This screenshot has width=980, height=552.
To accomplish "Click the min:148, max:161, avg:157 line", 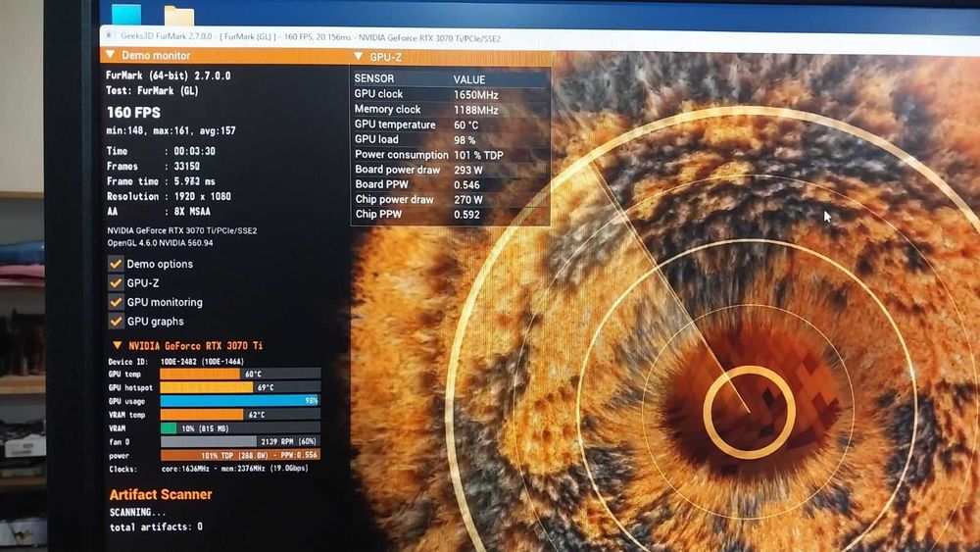I will 171,130.
